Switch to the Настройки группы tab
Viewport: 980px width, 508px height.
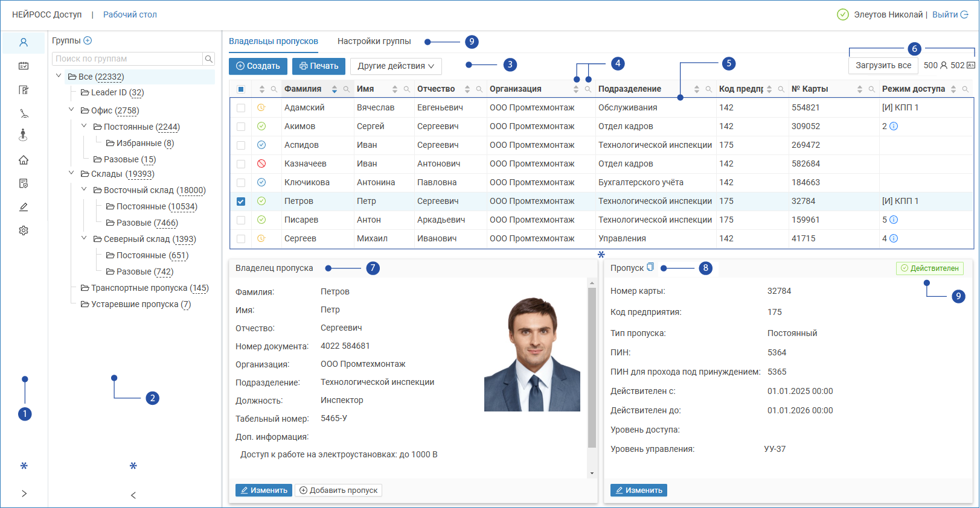[374, 41]
